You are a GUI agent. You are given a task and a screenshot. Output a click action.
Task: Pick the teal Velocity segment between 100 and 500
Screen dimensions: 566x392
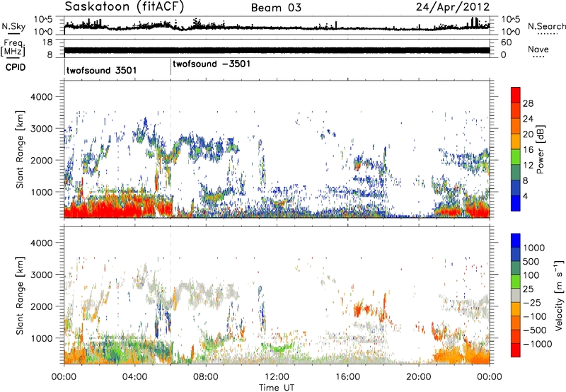516,268
